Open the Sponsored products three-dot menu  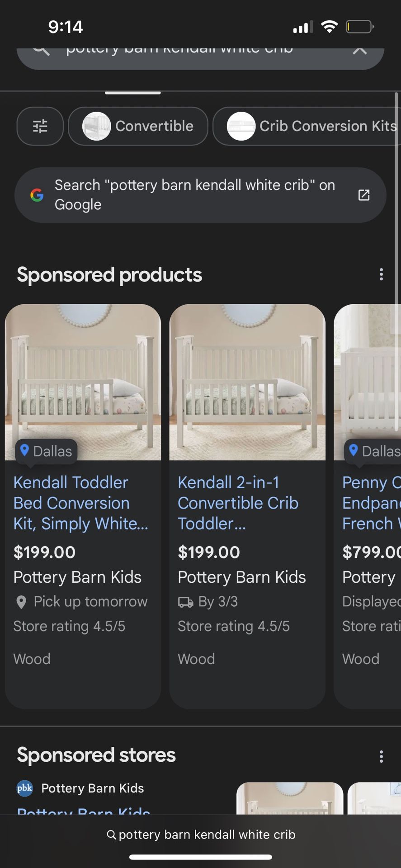[381, 274]
